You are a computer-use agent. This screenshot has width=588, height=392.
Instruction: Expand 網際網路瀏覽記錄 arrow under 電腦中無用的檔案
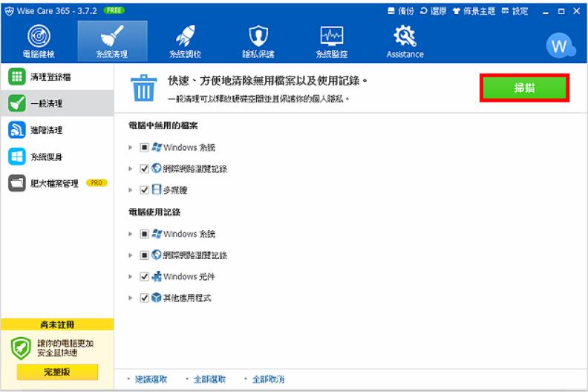tap(131, 169)
